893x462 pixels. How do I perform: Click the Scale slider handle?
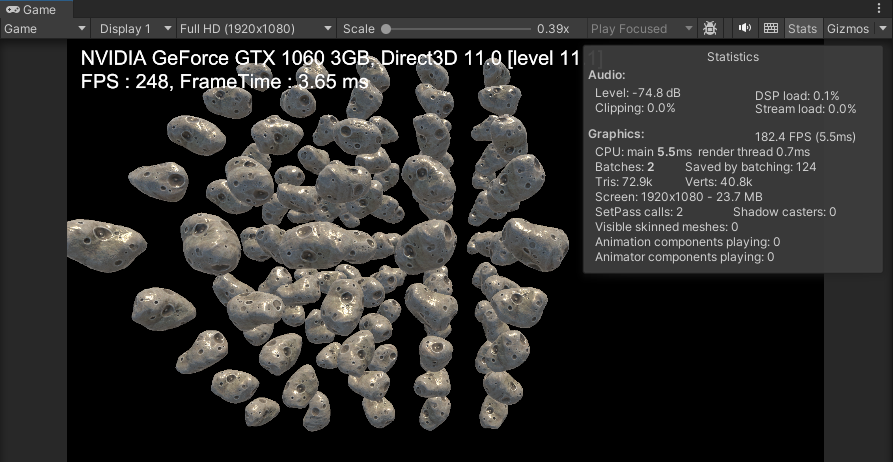[x=386, y=28]
